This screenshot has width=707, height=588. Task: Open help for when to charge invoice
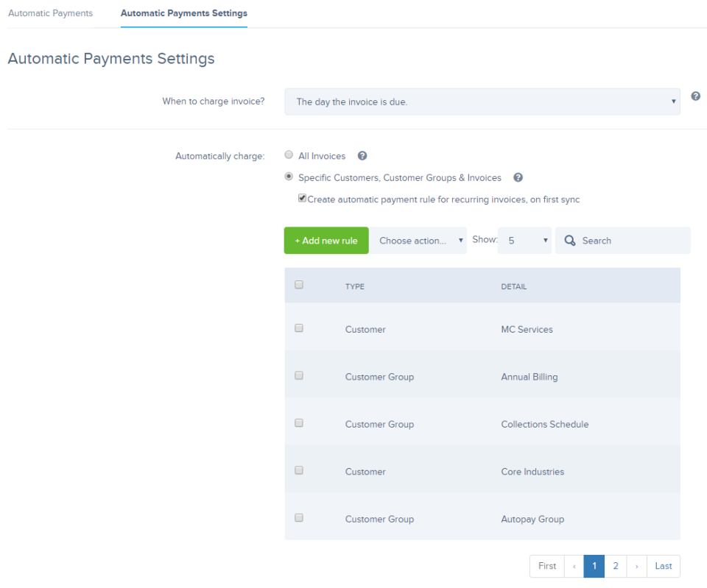[695, 96]
